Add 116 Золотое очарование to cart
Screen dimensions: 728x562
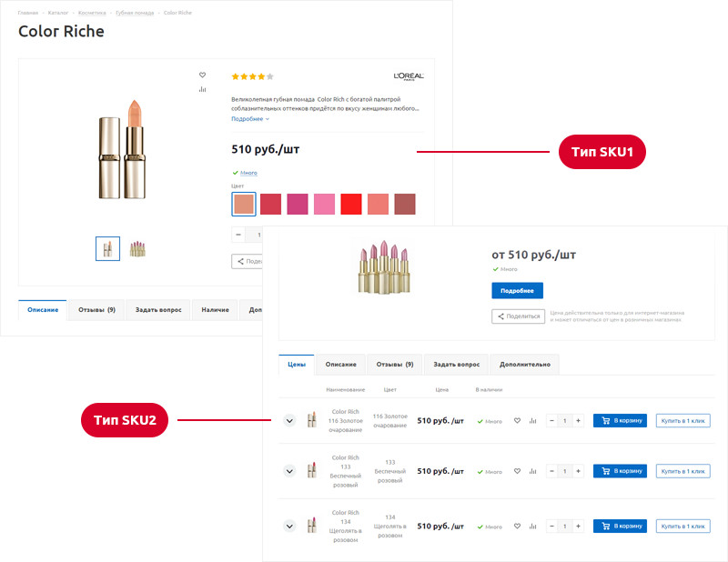click(620, 421)
